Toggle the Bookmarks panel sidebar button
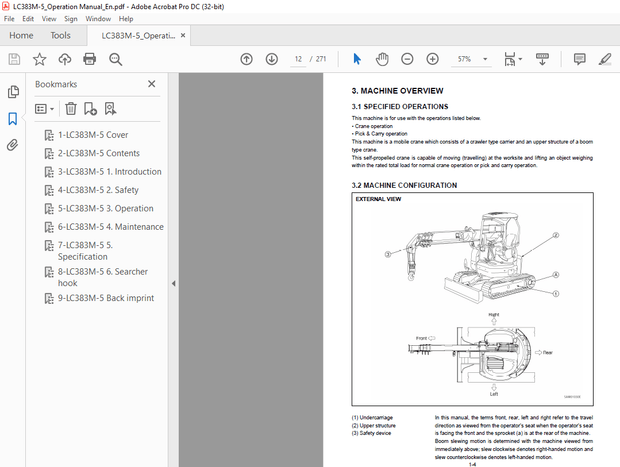 (x=13, y=118)
